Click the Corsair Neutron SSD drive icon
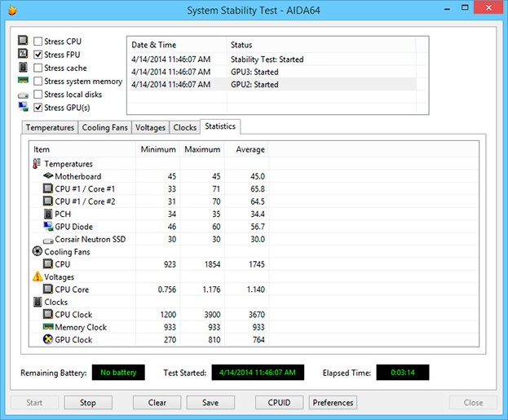Screen dimensions: 508x420 [x=48, y=241]
